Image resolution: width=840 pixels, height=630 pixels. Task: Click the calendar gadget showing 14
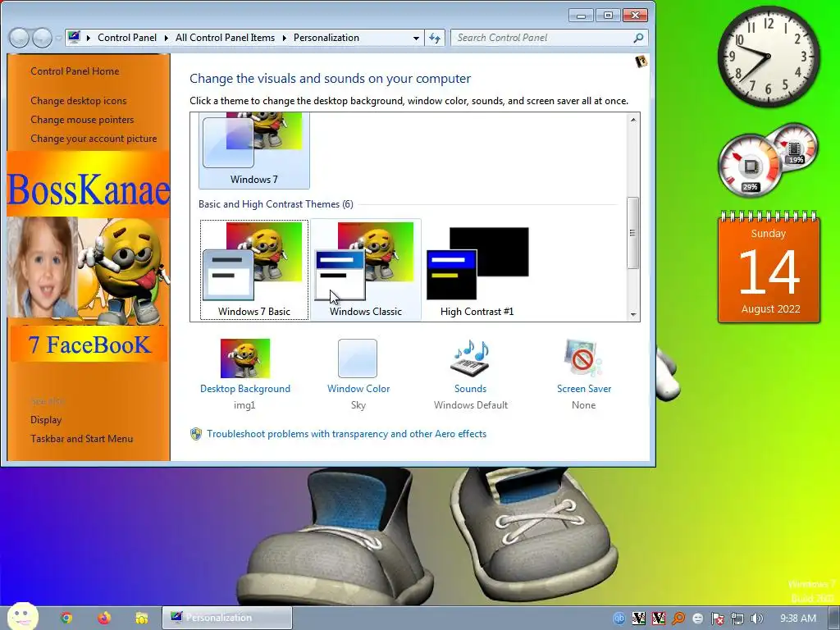pyautogui.click(x=769, y=267)
